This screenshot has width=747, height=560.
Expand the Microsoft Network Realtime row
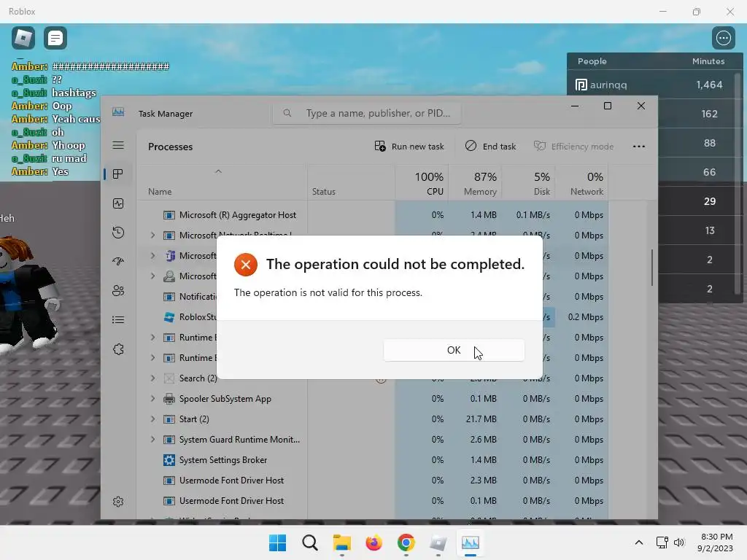(x=152, y=236)
